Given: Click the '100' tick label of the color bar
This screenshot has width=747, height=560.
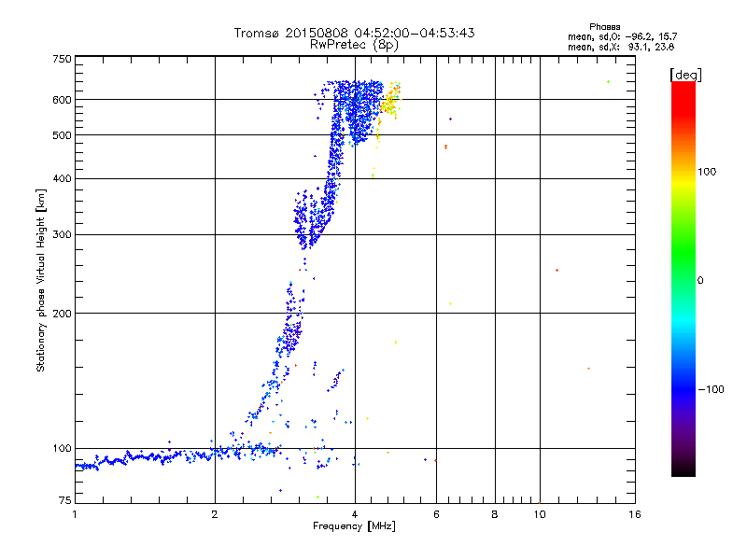Looking at the screenshot, I should [x=707, y=172].
